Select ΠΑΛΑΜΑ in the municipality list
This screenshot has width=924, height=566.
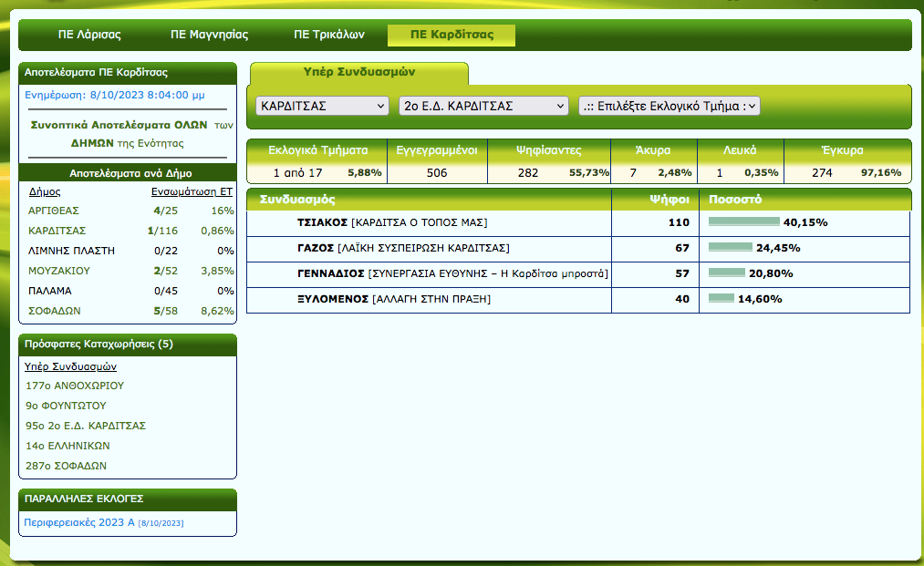click(49, 291)
